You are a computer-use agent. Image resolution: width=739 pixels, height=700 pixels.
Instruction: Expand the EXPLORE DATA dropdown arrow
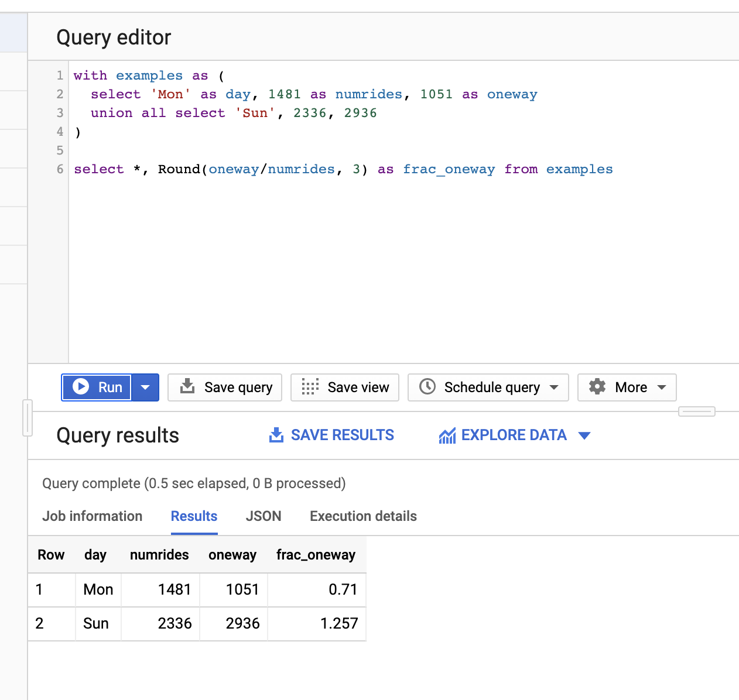pyautogui.click(x=584, y=435)
